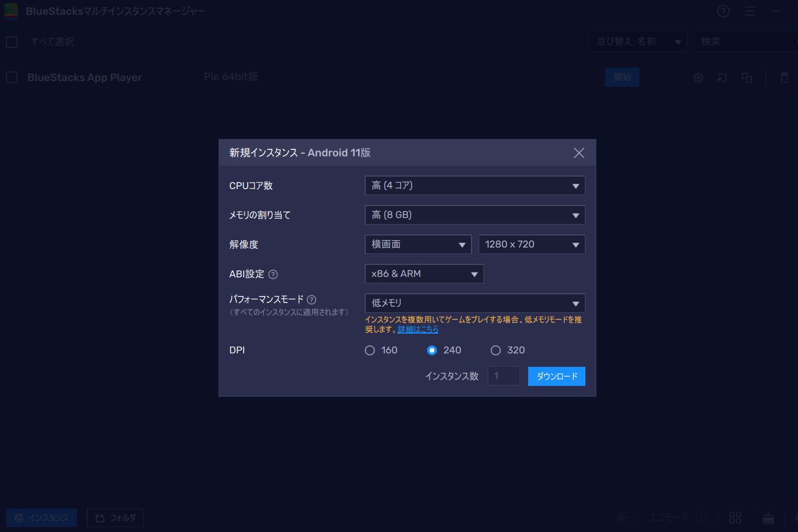Click the grid arrange icon in the bottom bar
This screenshot has width=798, height=532.
point(735,517)
